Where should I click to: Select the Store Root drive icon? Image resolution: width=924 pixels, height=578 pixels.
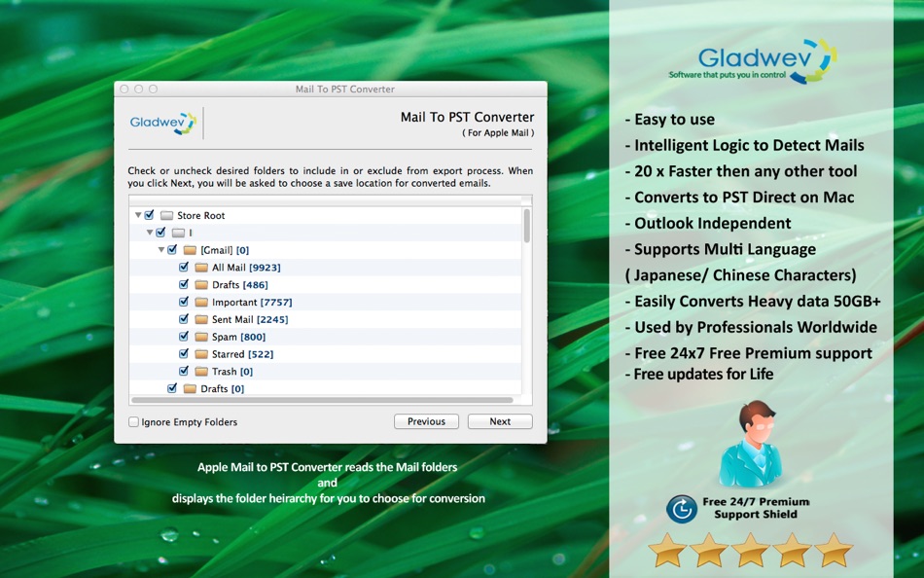point(166,216)
